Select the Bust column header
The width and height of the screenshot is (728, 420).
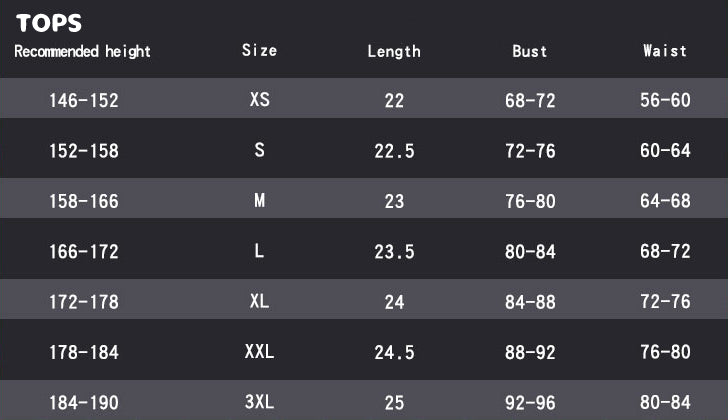(530, 51)
